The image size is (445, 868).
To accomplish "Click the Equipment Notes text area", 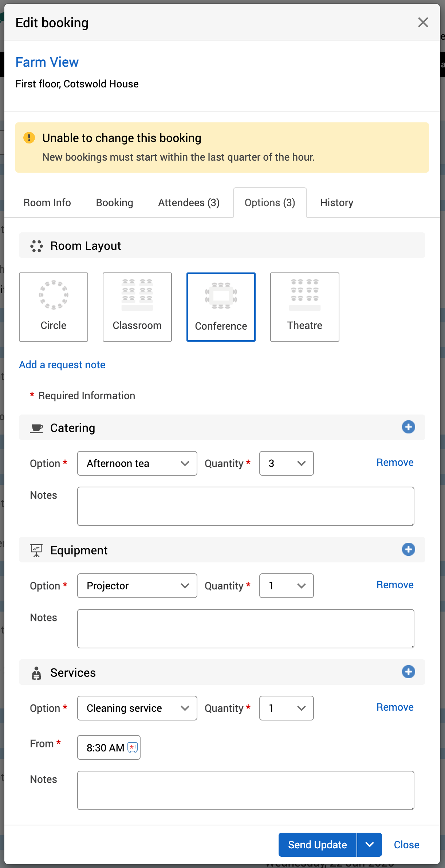I will 246,629.
